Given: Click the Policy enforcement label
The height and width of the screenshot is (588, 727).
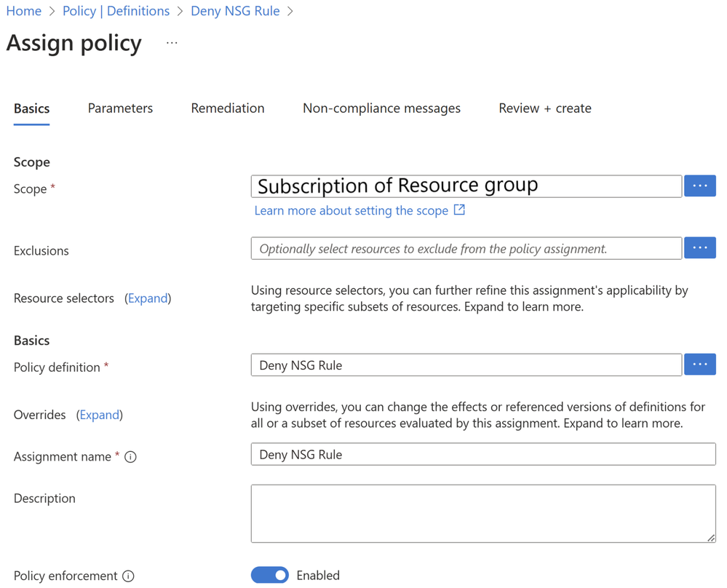Looking at the screenshot, I should click(65, 576).
